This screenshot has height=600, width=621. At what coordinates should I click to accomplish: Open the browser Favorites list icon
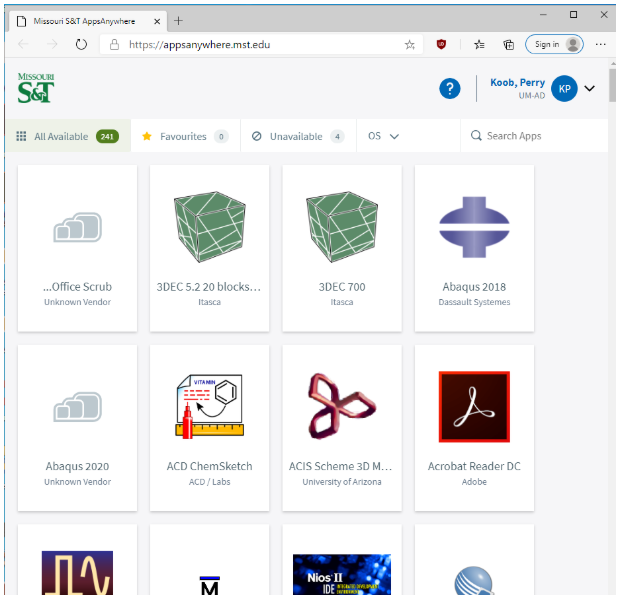click(x=479, y=44)
